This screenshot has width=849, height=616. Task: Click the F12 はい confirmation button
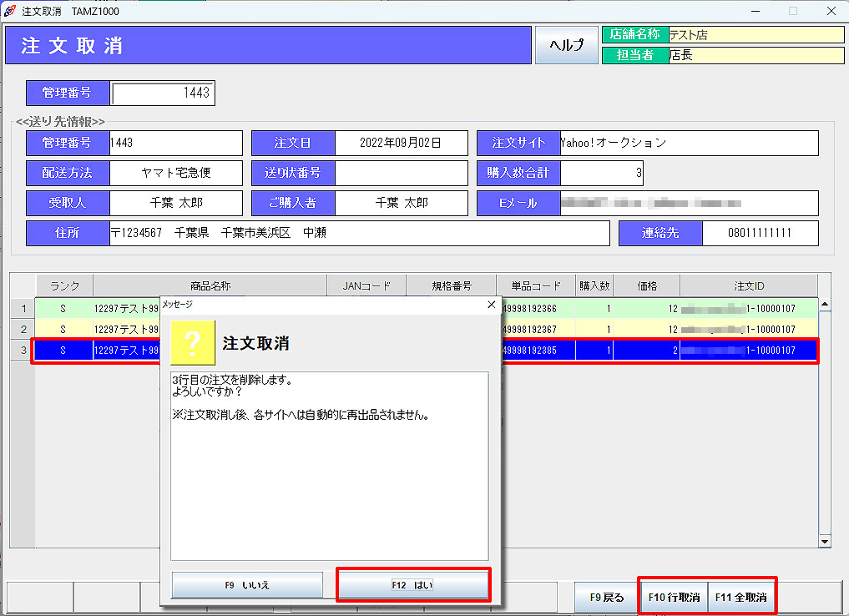[412, 585]
